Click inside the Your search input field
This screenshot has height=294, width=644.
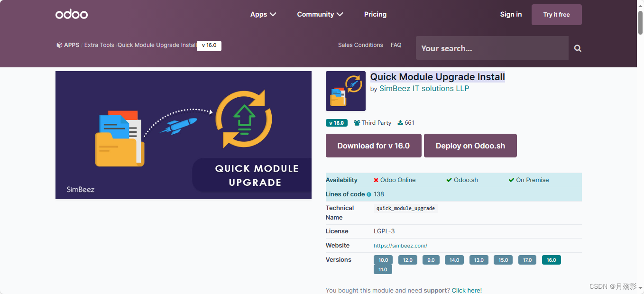pos(492,48)
